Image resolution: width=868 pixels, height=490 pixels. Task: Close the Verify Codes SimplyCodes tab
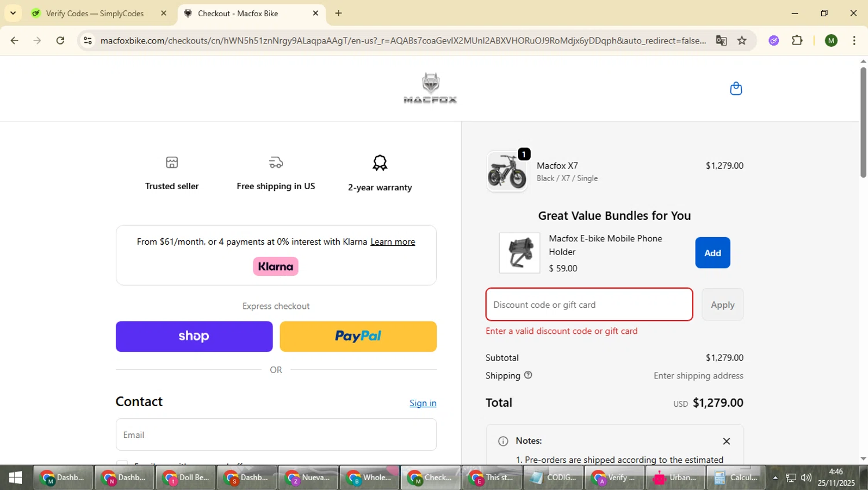click(x=163, y=13)
